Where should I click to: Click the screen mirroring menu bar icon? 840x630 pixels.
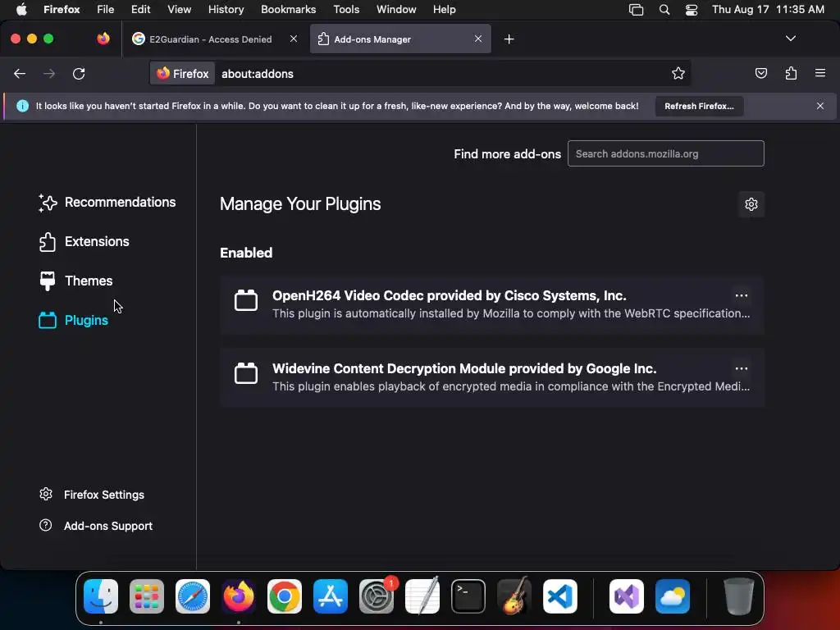636,10
